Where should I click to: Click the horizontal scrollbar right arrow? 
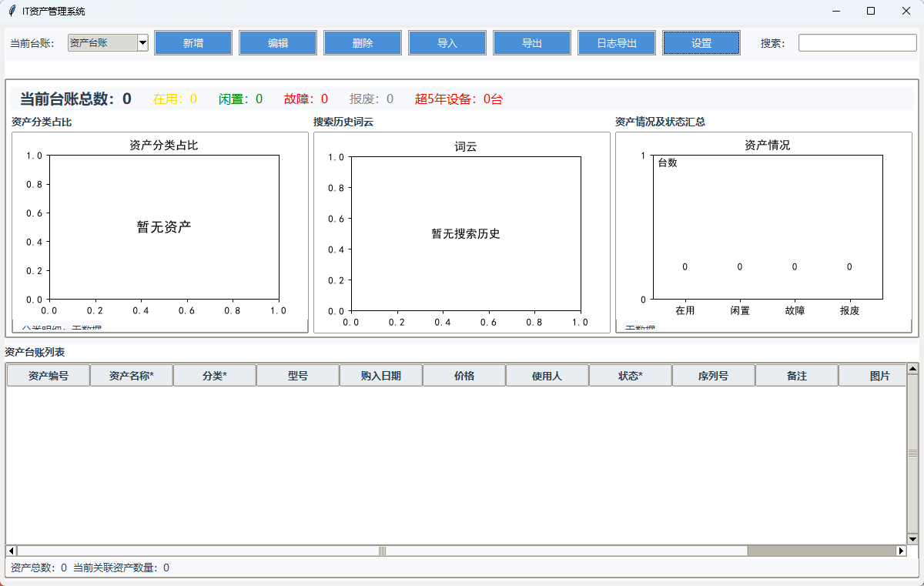[x=901, y=551]
